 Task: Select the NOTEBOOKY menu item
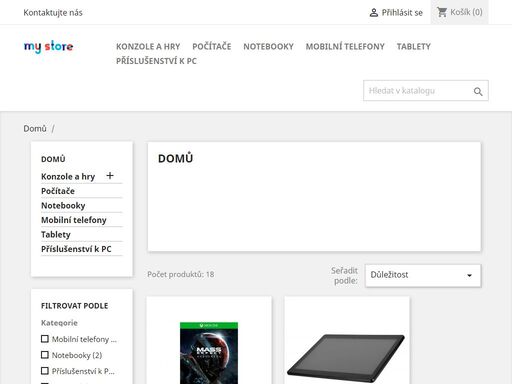click(268, 47)
